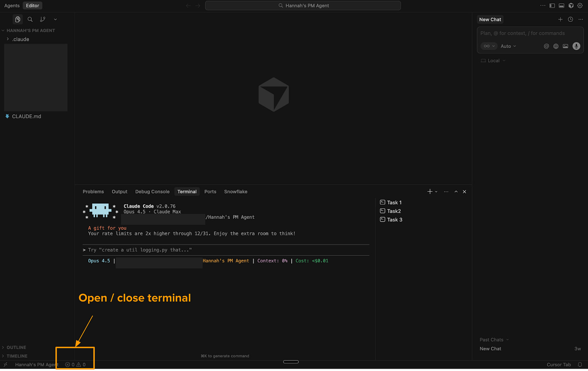588x371 pixels.
Task: Toggle the primary sidebar layout icon
Action: (552, 6)
